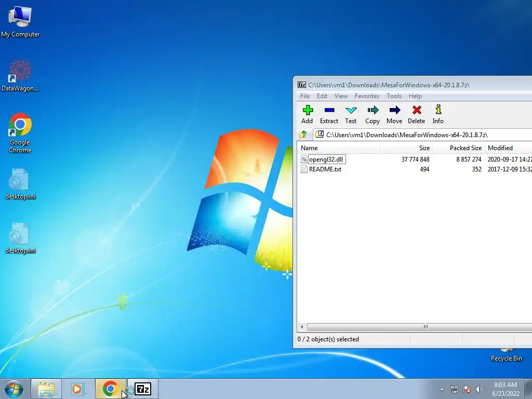Open the Edit menu
Screen dimensions: 532x399
click(322, 96)
